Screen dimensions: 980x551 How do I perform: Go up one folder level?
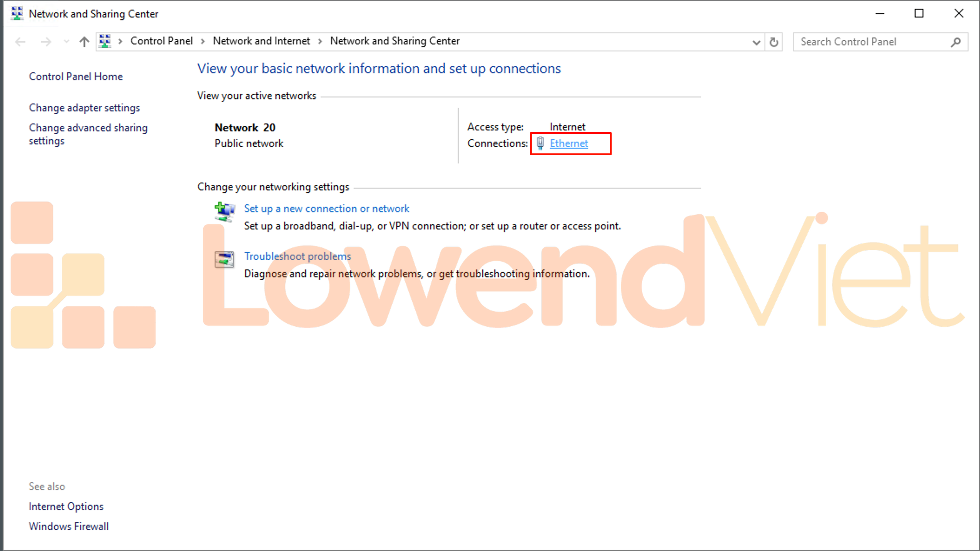(x=84, y=42)
